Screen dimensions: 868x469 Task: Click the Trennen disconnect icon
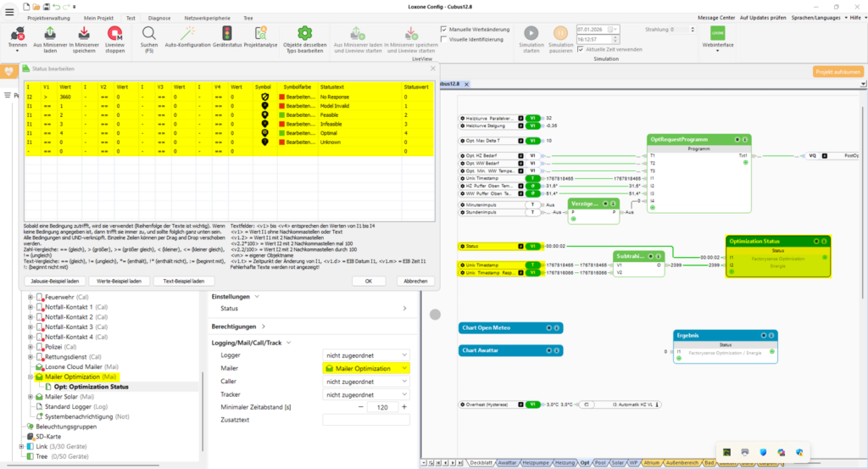coord(17,35)
